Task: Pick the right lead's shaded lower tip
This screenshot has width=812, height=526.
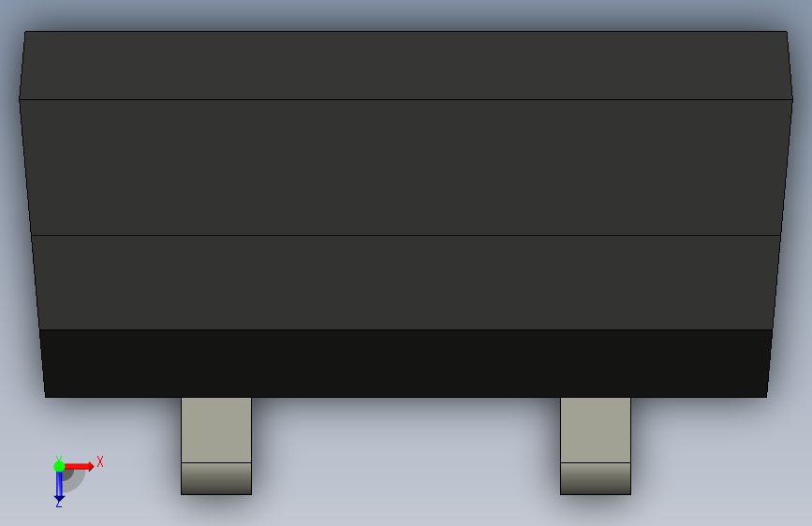Action: click(596, 479)
